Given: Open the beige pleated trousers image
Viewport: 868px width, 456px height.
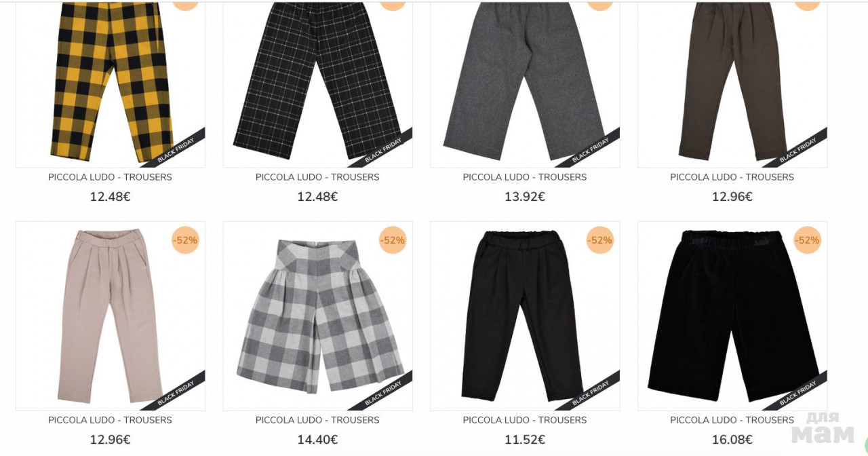Looking at the screenshot, I should [111, 316].
